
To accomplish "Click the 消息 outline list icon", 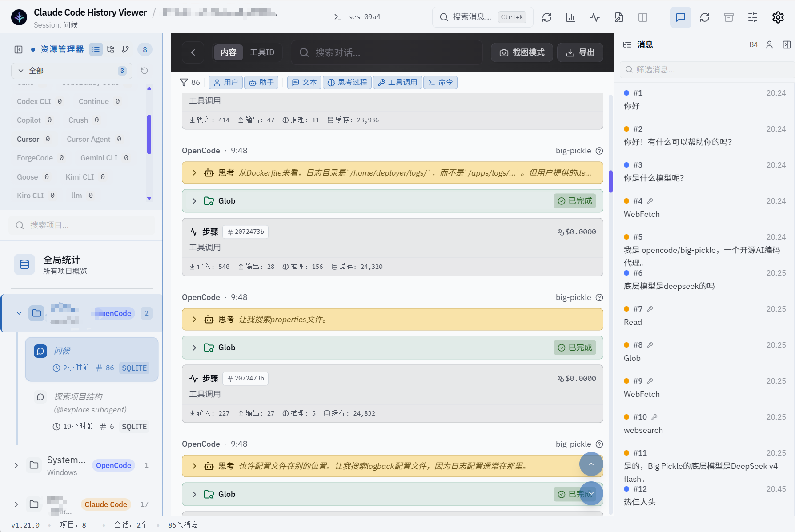I will (x=627, y=45).
